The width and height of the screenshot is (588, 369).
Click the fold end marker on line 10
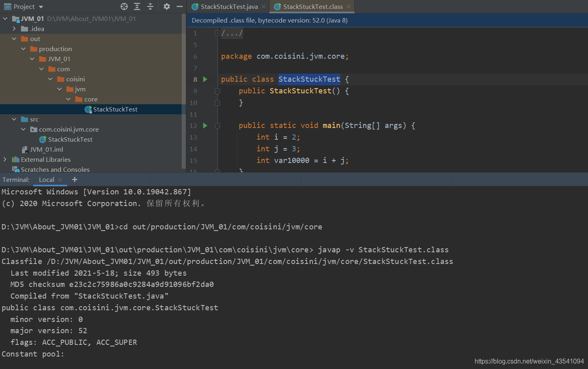point(217,103)
